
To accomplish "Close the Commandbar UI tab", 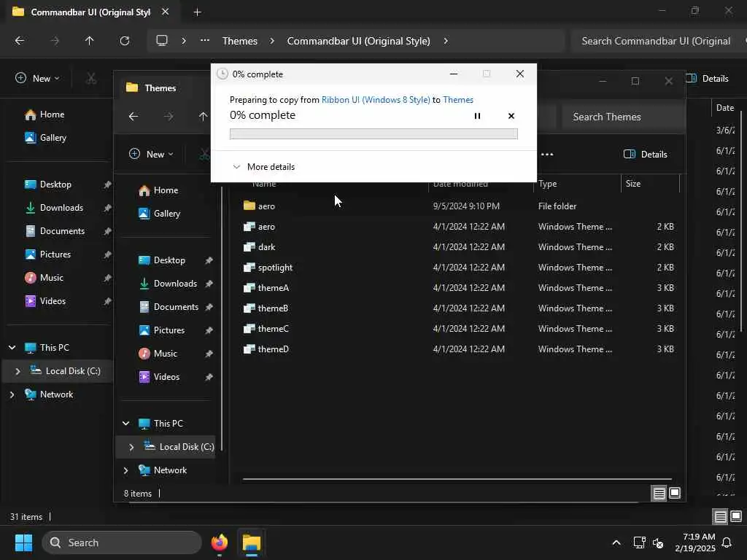I will click(166, 12).
